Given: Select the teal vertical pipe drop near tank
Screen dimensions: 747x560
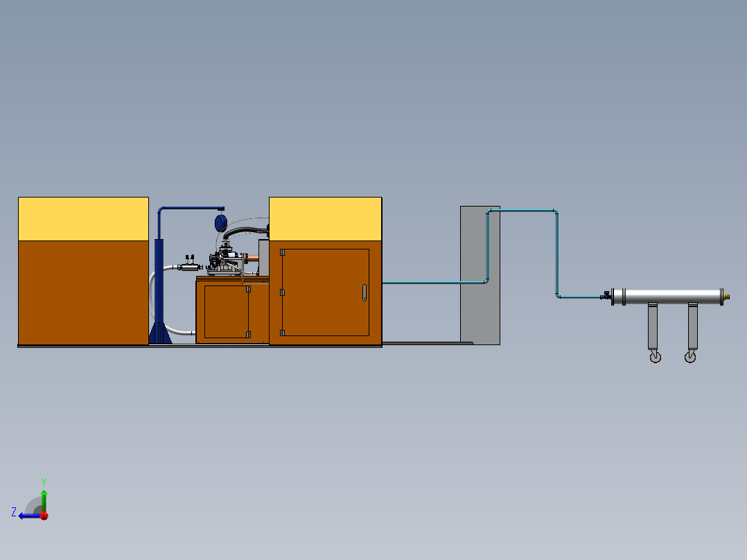Looking at the screenshot, I should (556, 254).
